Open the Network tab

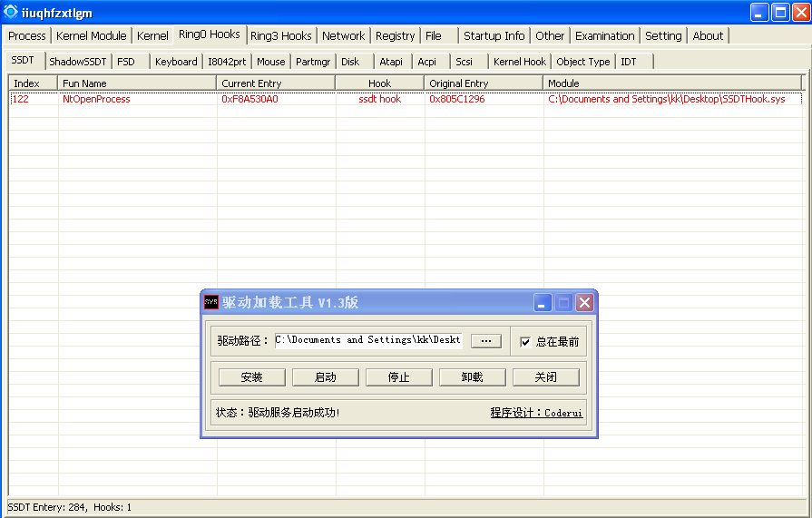point(343,35)
